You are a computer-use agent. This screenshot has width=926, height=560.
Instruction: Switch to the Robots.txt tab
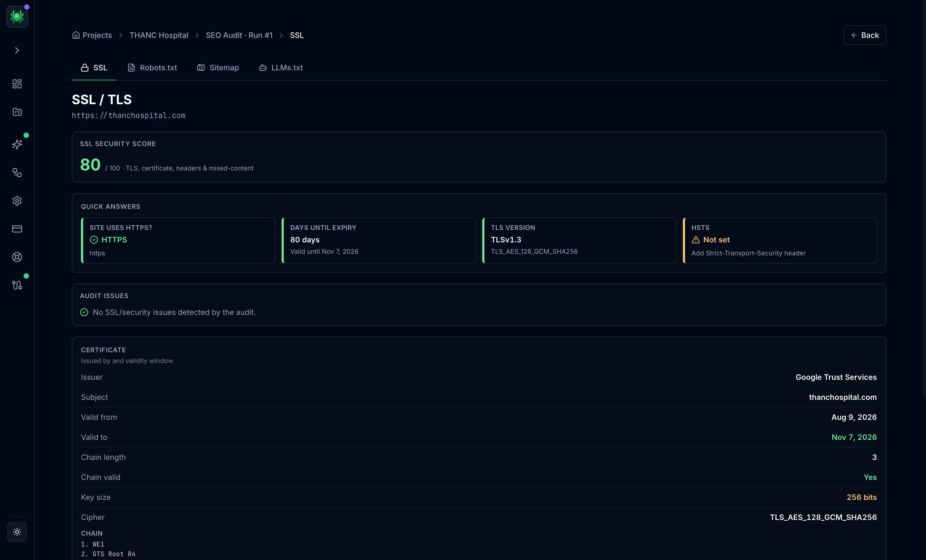(x=152, y=68)
